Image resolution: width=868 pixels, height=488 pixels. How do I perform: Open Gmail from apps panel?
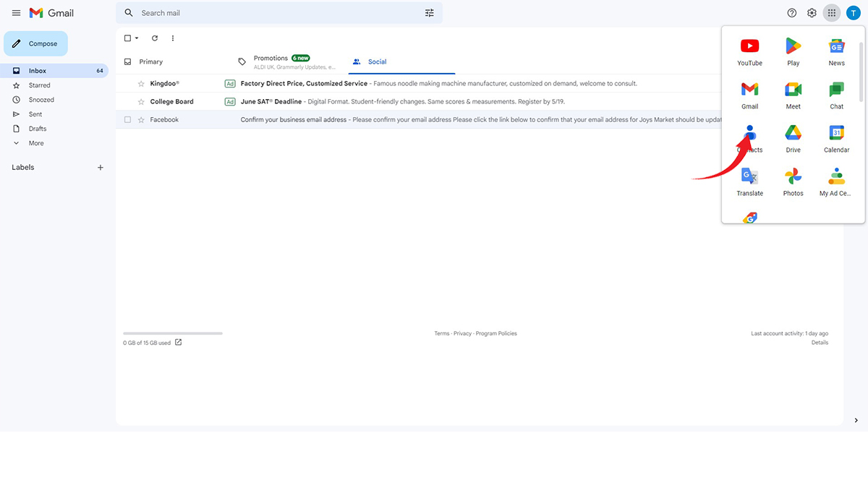click(x=749, y=96)
